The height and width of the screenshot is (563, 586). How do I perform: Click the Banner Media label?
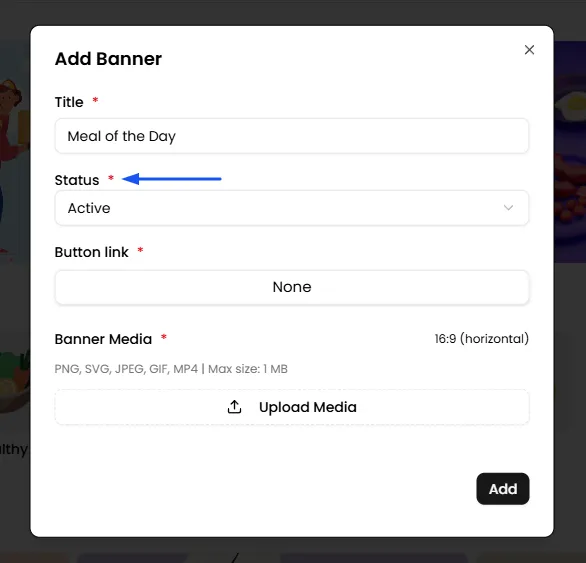pyautogui.click(x=104, y=339)
